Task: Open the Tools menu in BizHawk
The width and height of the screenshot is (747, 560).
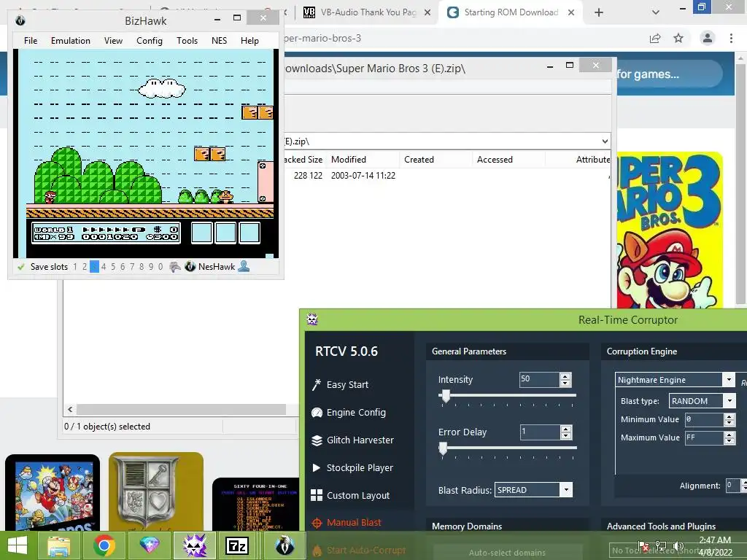Action: tap(187, 41)
